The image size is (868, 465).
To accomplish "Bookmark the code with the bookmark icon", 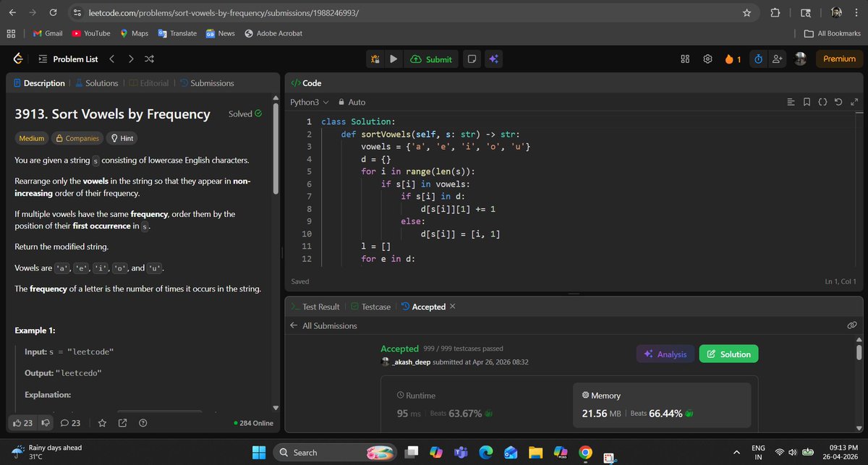I will (x=807, y=102).
